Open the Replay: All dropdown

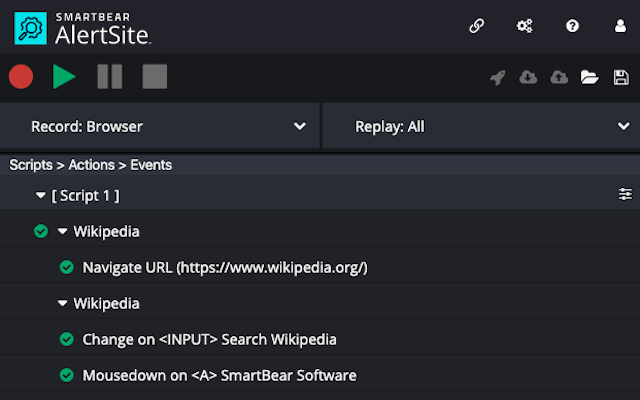pos(480,127)
